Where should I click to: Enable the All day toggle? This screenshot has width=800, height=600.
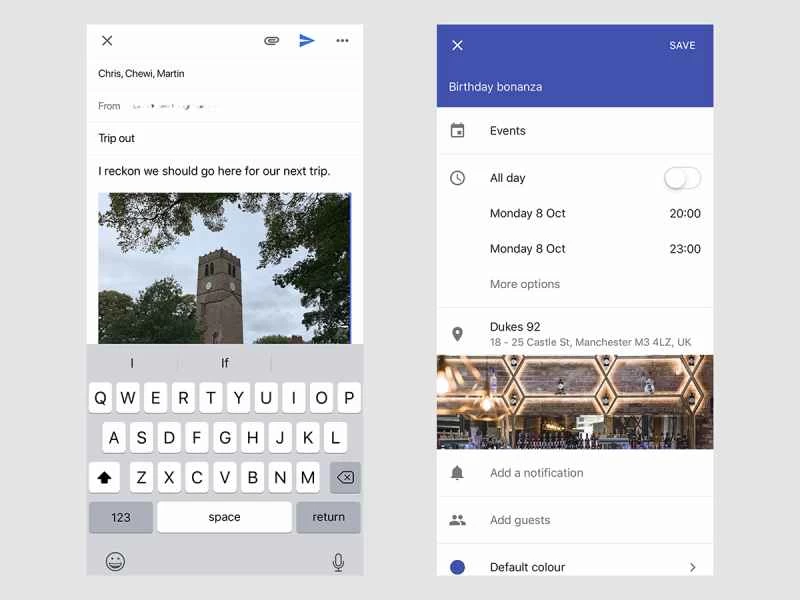pyautogui.click(x=682, y=178)
